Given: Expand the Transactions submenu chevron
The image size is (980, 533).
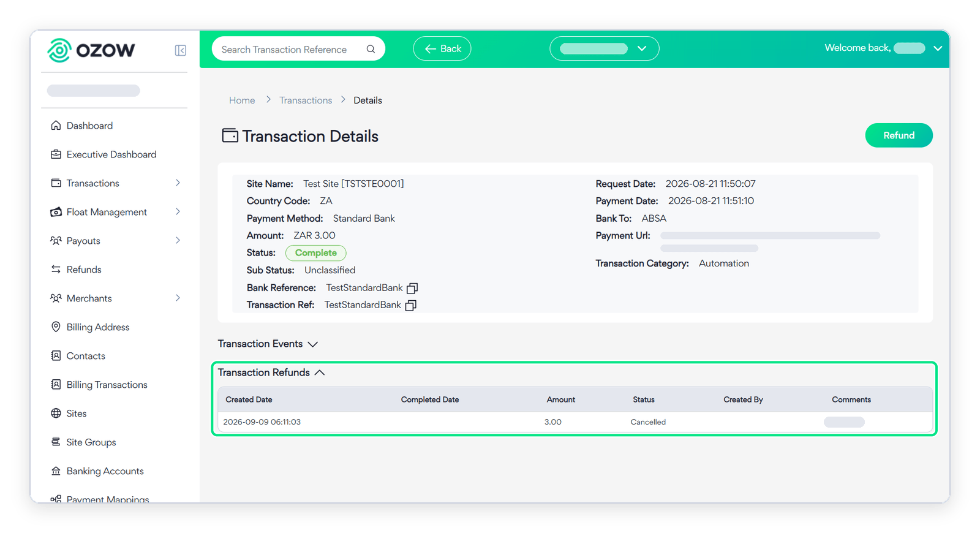Looking at the screenshot, I should click(178, 183).
